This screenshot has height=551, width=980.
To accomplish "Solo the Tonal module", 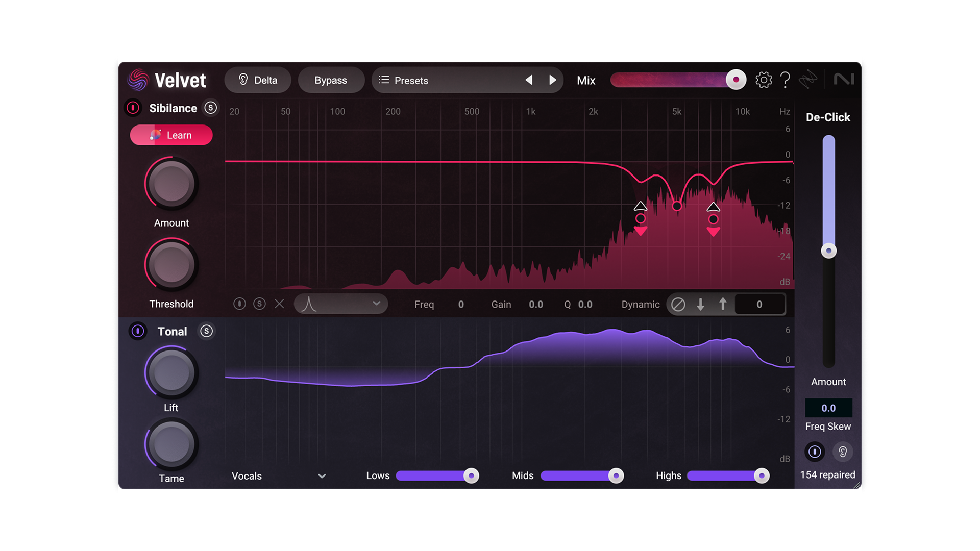I will 206,331.
